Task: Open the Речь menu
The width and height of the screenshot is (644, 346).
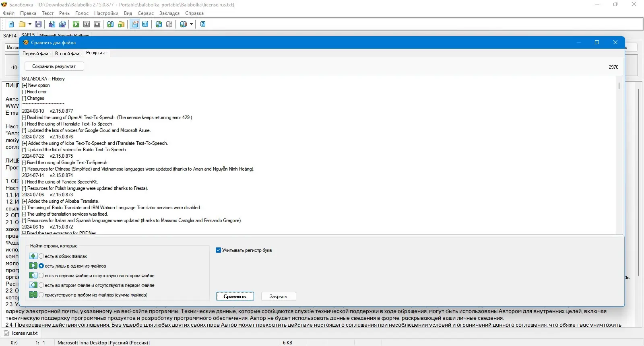Action: pos(64,13)
